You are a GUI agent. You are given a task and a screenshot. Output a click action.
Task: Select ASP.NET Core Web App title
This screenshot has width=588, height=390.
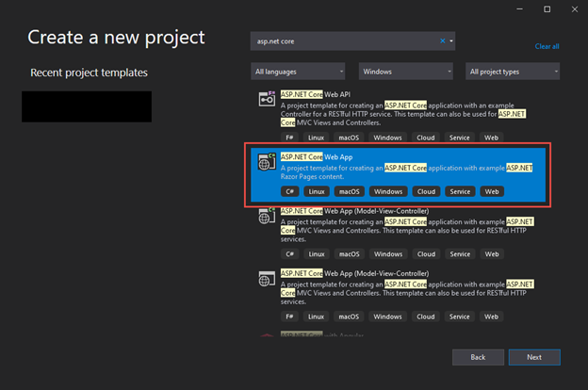317,157
